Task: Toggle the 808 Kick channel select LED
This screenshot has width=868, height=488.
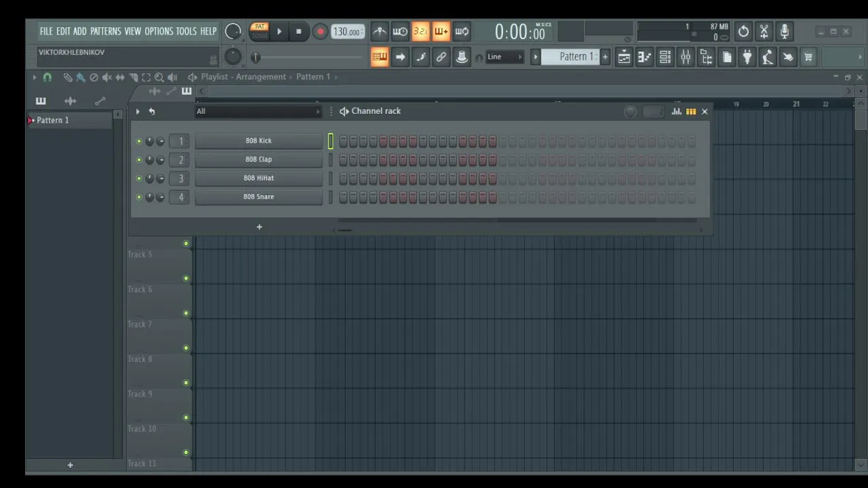Action: click(x=330, y=141)
